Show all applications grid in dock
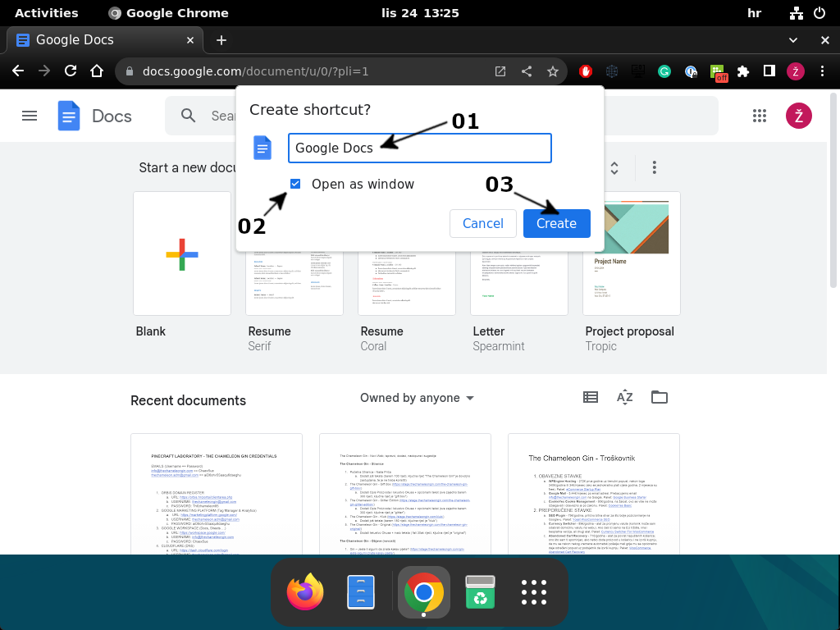 (534, 592)
